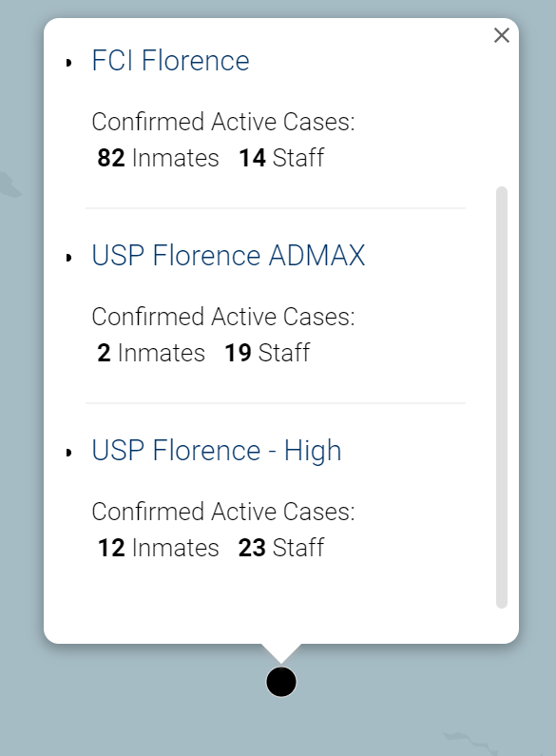Viewport: 556px width, 756px height.
Task: Click the popup's vertical scrollbar thumb
Action: 502,397
